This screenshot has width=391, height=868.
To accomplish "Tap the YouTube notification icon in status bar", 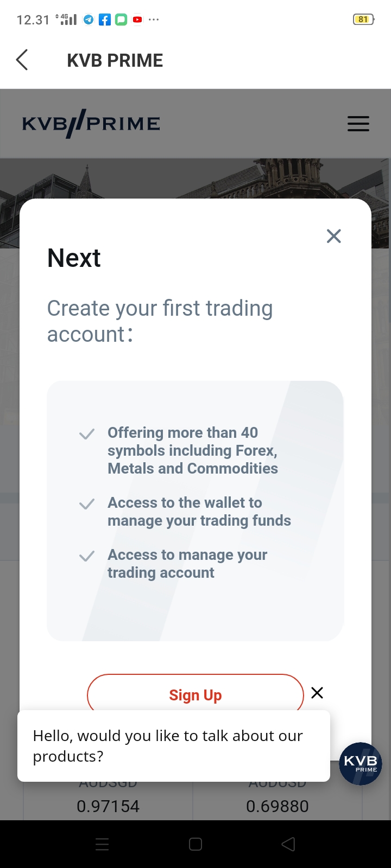I will (137, 20).
